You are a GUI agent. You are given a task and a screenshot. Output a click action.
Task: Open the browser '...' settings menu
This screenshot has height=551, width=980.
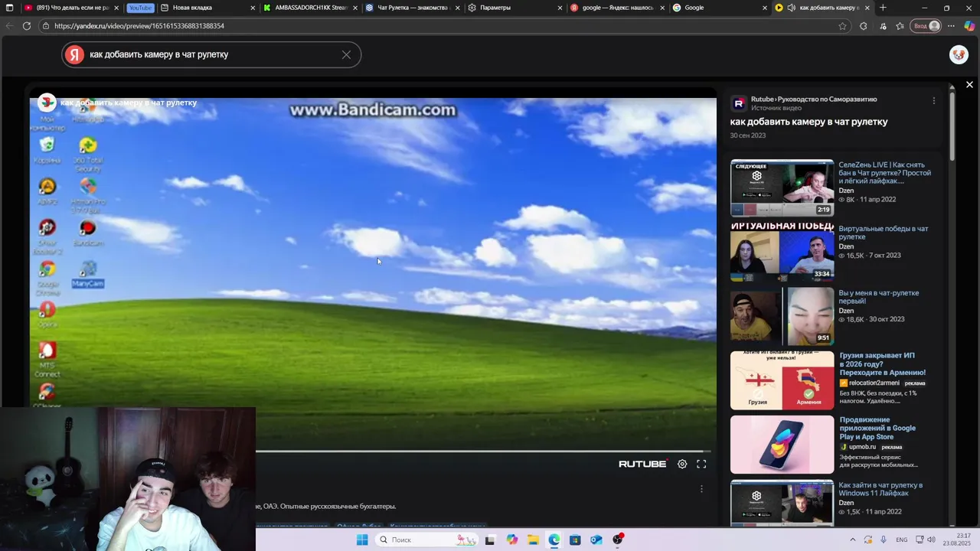point(952,26)
